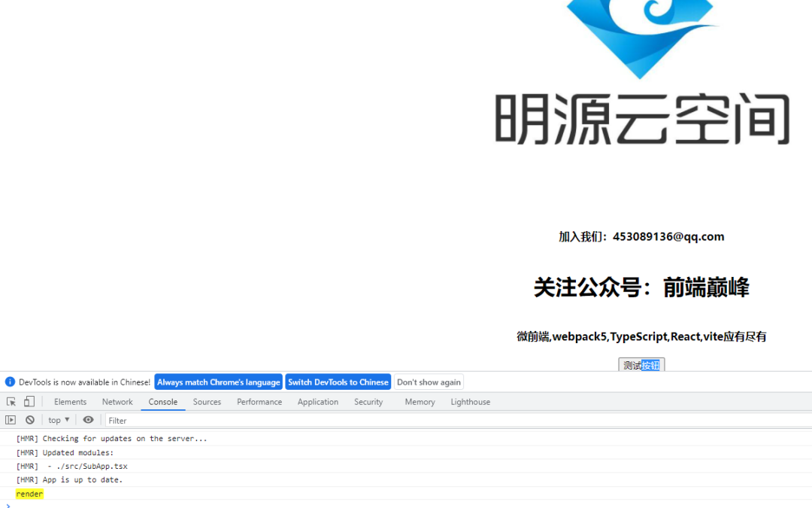Open the top context dropdown
This screenshot has height=508, width=812.
(59, 420)
